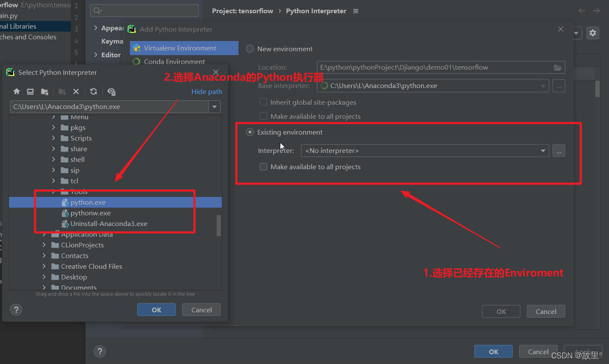Click the Settings panel vertical scrollbar
This screenshot has height=364, width=609.
click(597, 88)
